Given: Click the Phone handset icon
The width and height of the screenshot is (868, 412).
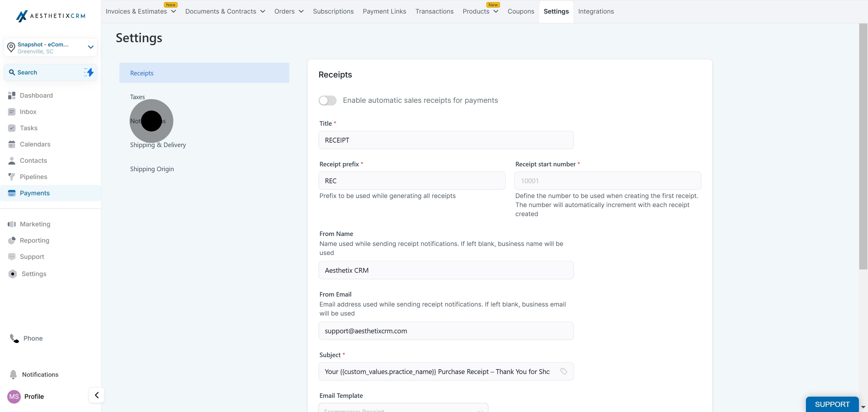Looking at the screenshot, I should click(14, 338).
